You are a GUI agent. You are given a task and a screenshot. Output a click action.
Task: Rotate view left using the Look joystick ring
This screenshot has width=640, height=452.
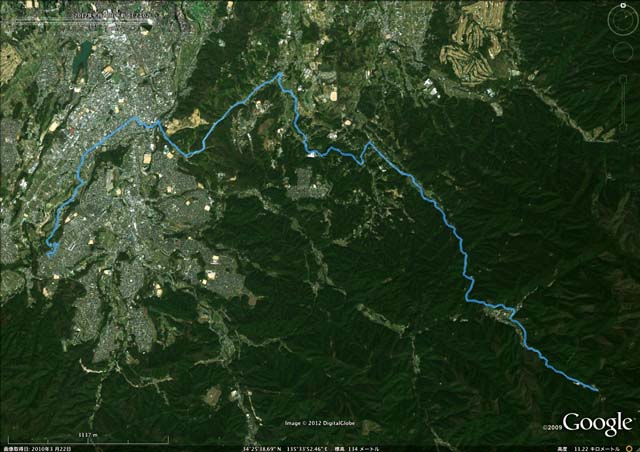[x=613, y=20]
